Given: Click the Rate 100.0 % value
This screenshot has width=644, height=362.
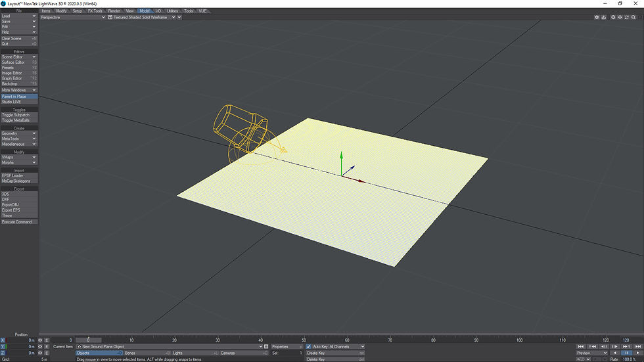Looking at the screenshot, I should (x=630, y=359).
